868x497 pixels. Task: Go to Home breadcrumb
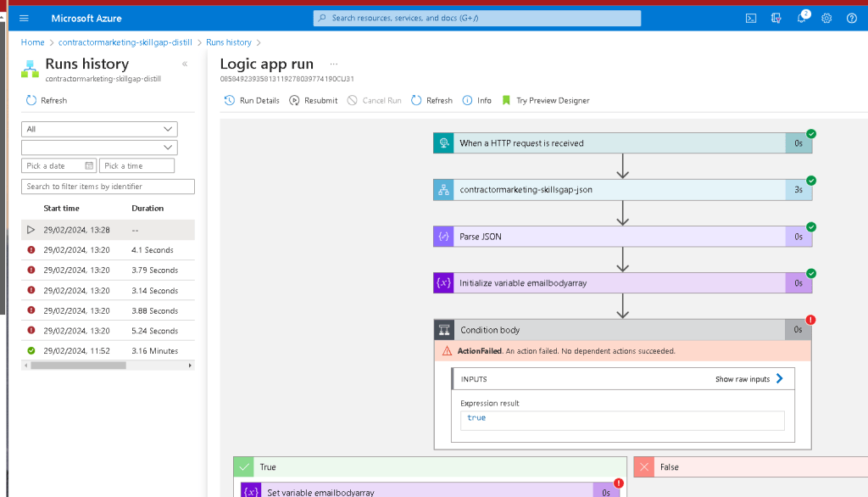click(x=33, y=42)
